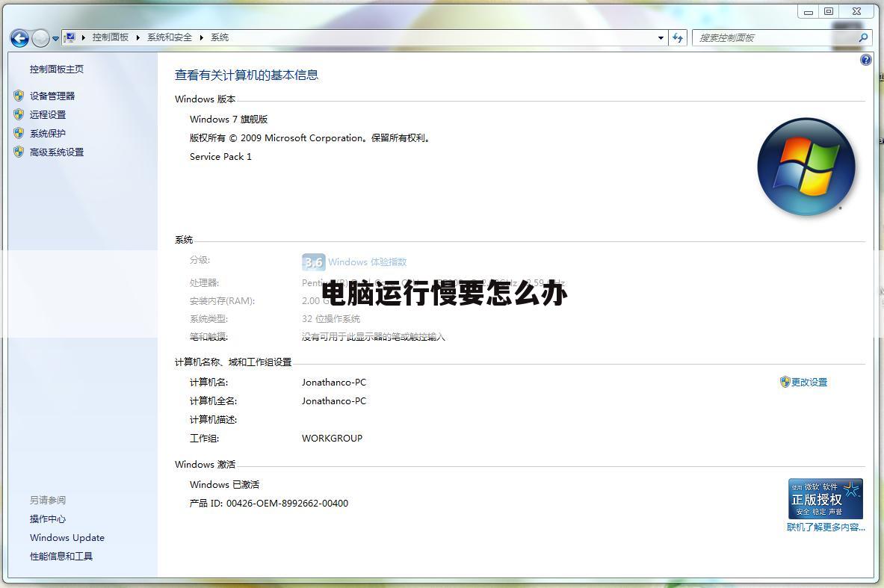Click the shield icon beside 远程设置
This screenshot has width=884, height=588.
[x=19, y=114]
